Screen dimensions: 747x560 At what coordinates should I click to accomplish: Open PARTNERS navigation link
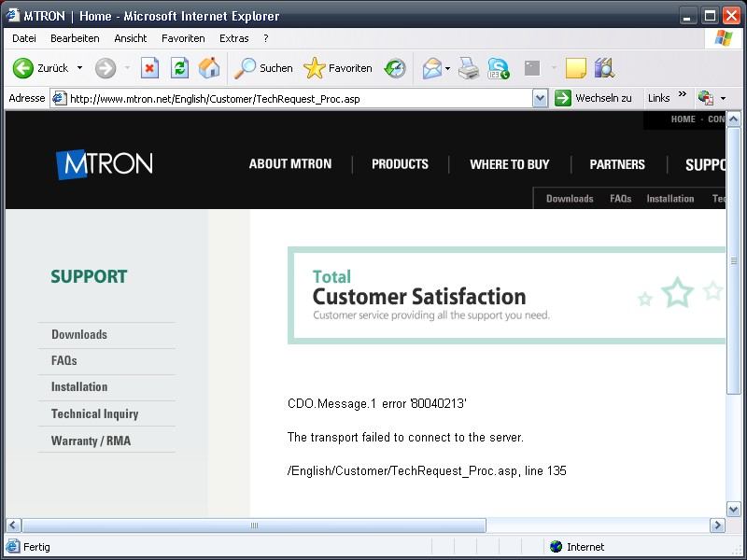pos(617,164)
